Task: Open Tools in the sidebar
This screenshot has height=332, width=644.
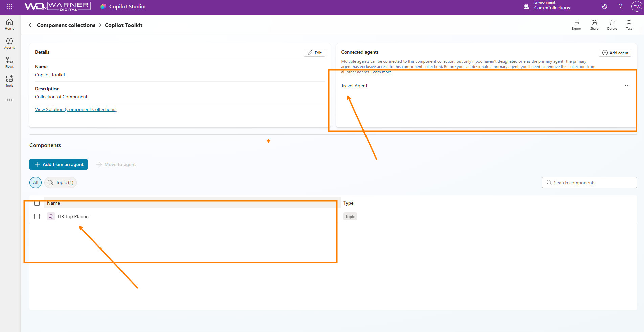Action: pyautogui.click(x=9, y=81)
